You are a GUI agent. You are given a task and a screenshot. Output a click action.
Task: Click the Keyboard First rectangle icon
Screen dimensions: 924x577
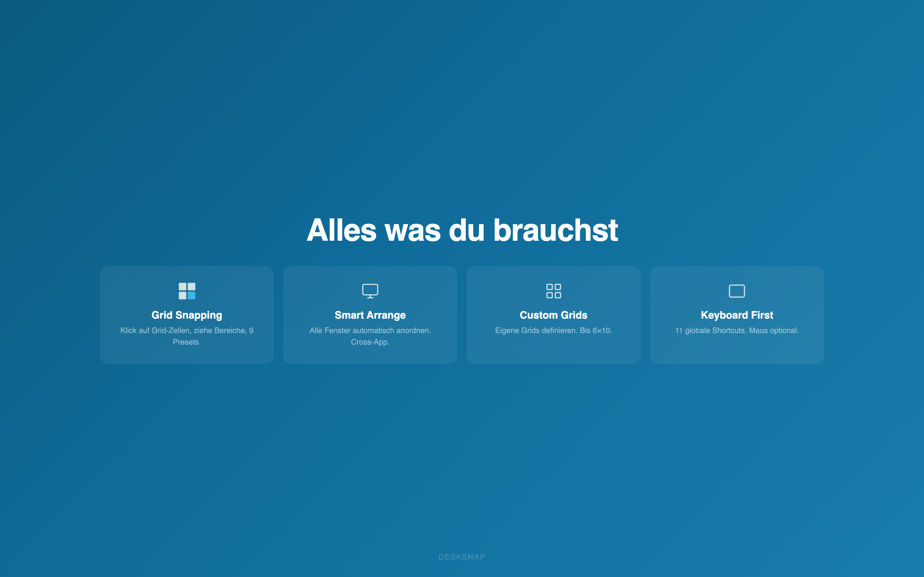tap(737, 290)
